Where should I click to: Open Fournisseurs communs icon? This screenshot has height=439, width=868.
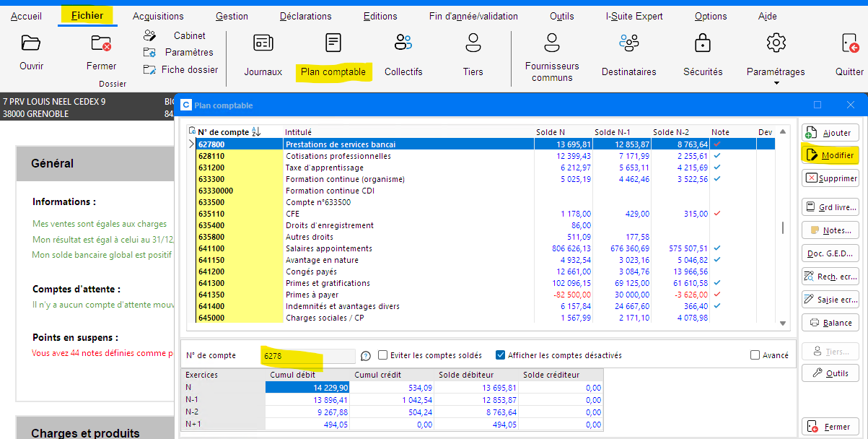[552, 43]
